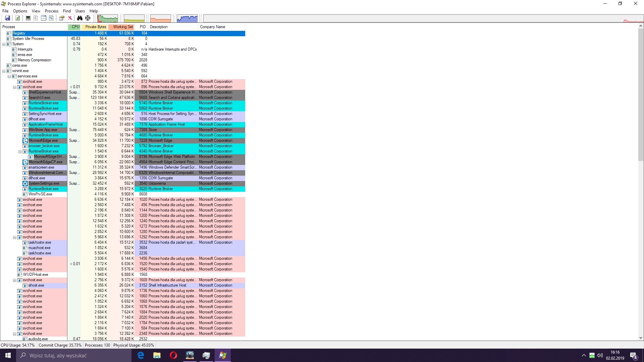Click the binoculars Find Handle icon
Screen dimensions: 644x362
click(x=80, y=18)
